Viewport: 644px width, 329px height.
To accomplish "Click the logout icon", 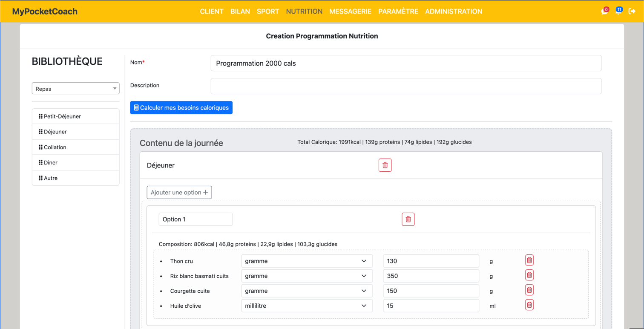I will coord(632,12).
